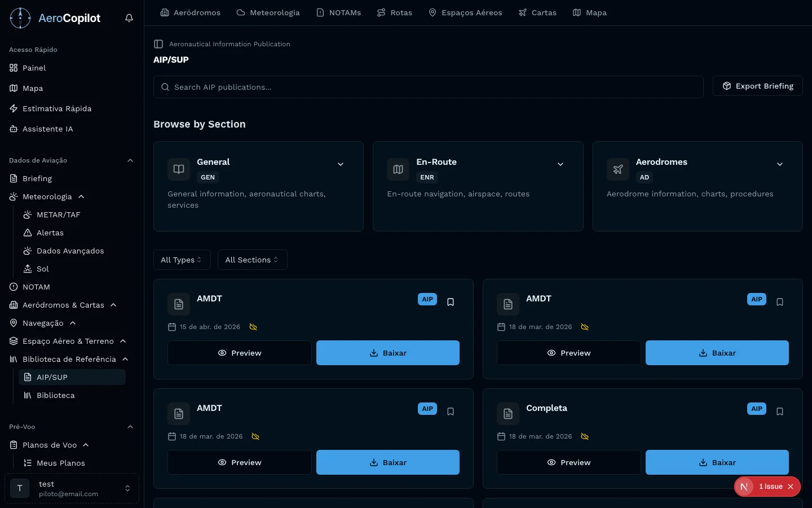The height and width of the screenshot is (508, 812).
Task: Click the En-Route map icon
Action: 398,169
